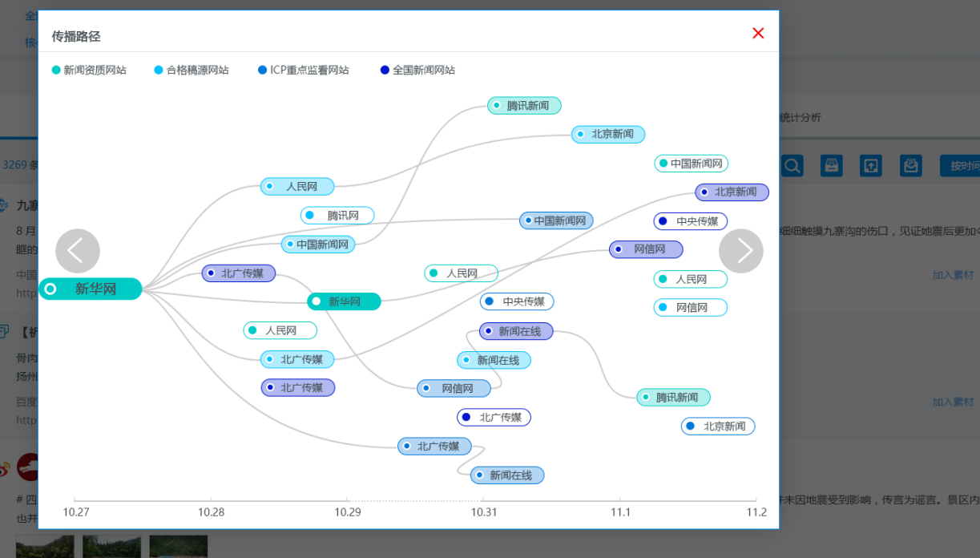Viewport: 980px width, 558px height.
Task: Click the 3269 条 result count text
Action: tap(19, 165)
